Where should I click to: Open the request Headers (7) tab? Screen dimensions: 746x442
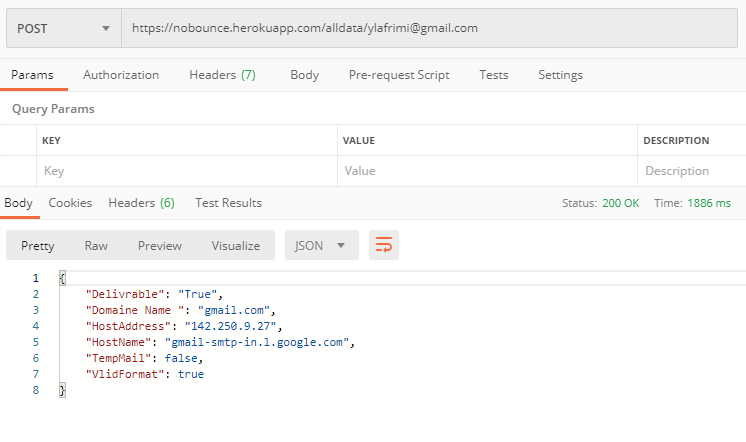tap(222, 75)
